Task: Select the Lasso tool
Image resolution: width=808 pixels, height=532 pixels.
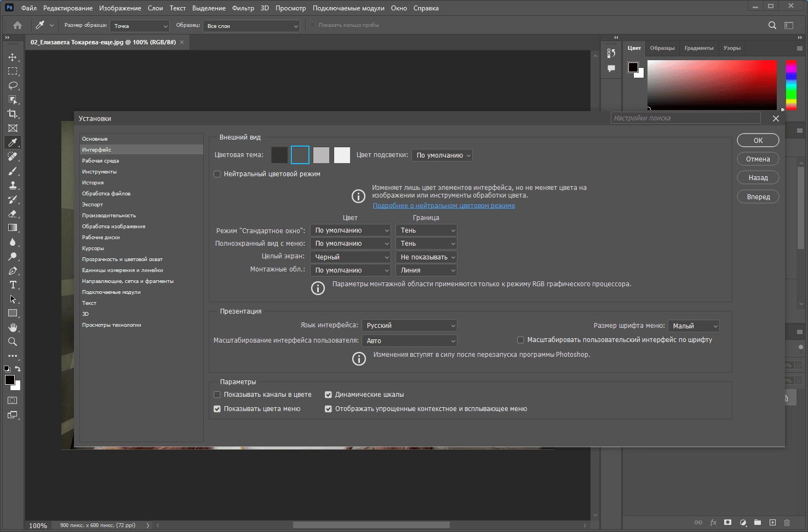Action: (x=13, y=86)
